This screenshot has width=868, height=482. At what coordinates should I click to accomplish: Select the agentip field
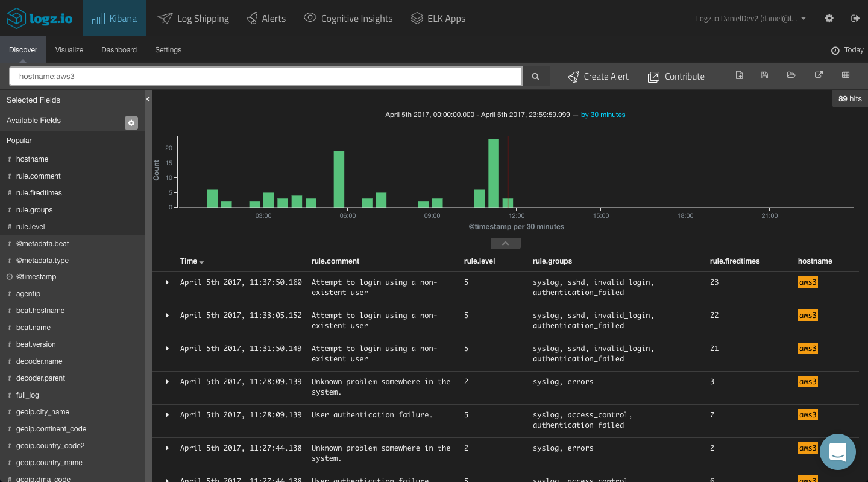click(28, 294)
